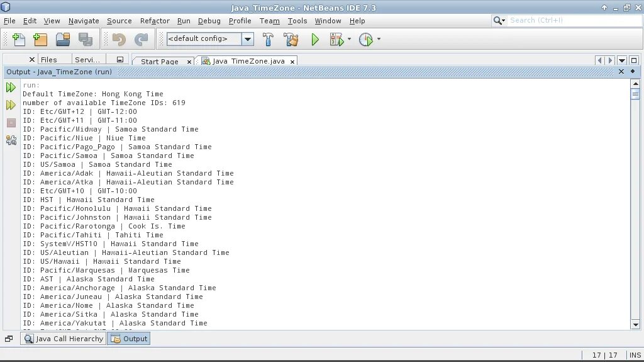Open the View menu
Viewport: 644px width, 362px height.
coord(52,21)
